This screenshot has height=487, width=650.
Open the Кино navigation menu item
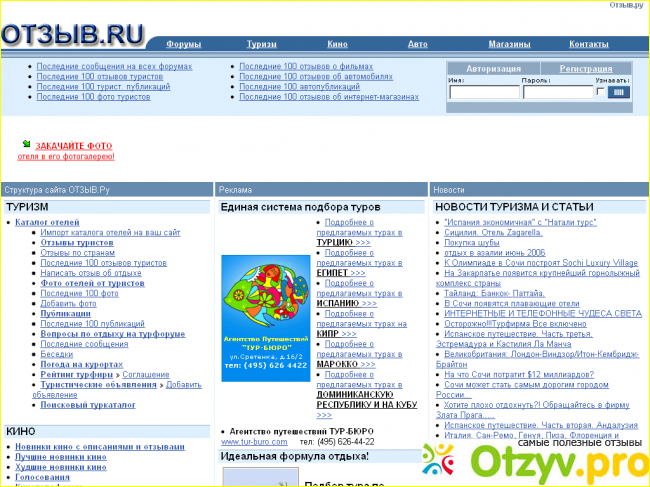point(337,45)
